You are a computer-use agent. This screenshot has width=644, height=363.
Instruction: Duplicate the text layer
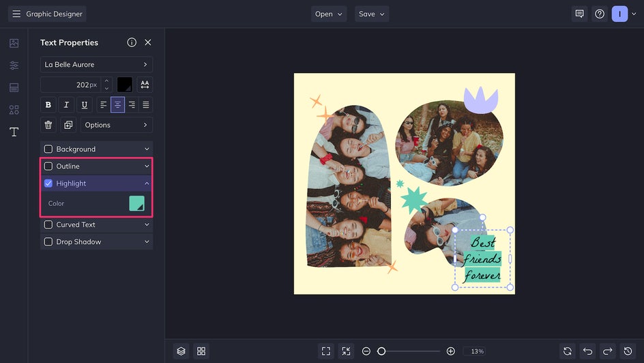click(68, 125)
